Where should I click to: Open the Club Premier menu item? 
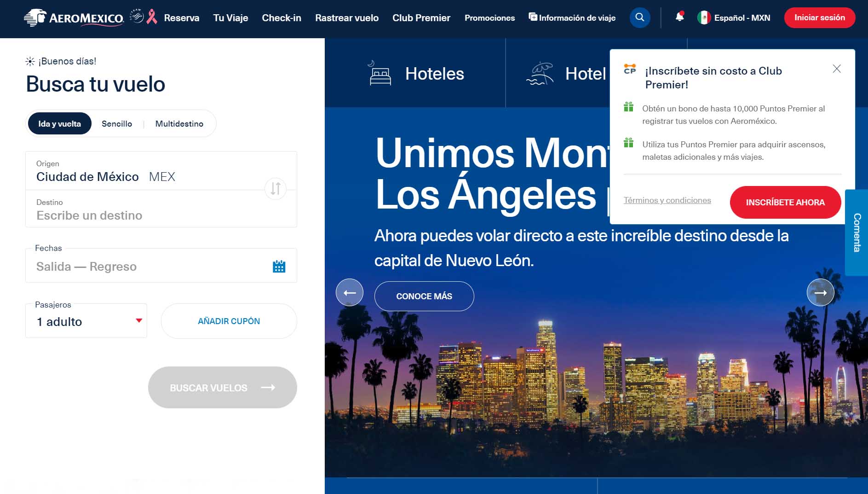click(x=421, y=18)
